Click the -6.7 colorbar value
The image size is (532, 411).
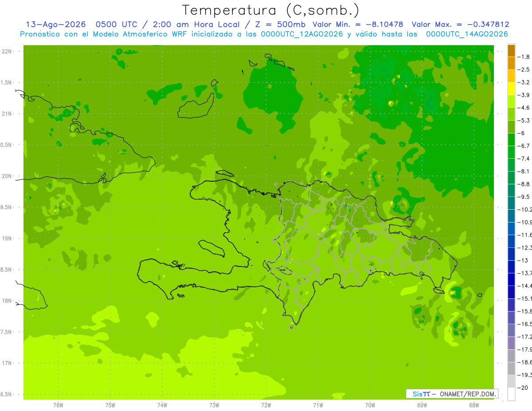tap(524, 146)
